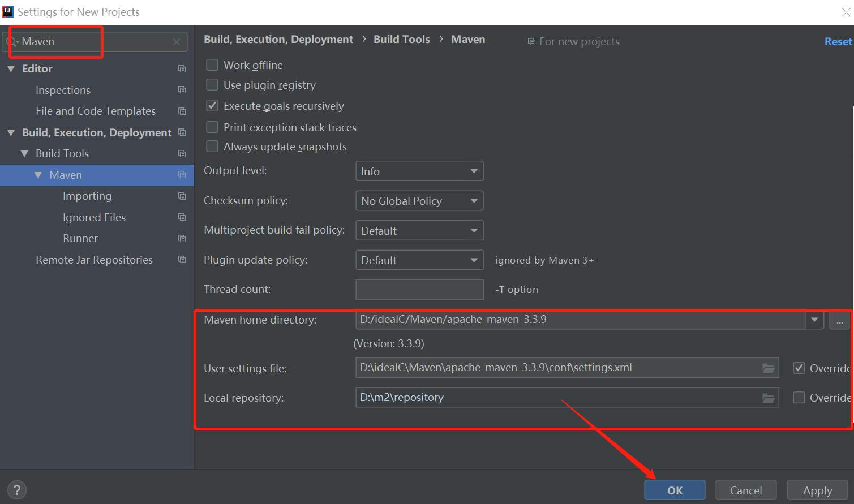Open Ignored Files settings
The height and width of the screenshot is (504, 854).
[94, 217]
